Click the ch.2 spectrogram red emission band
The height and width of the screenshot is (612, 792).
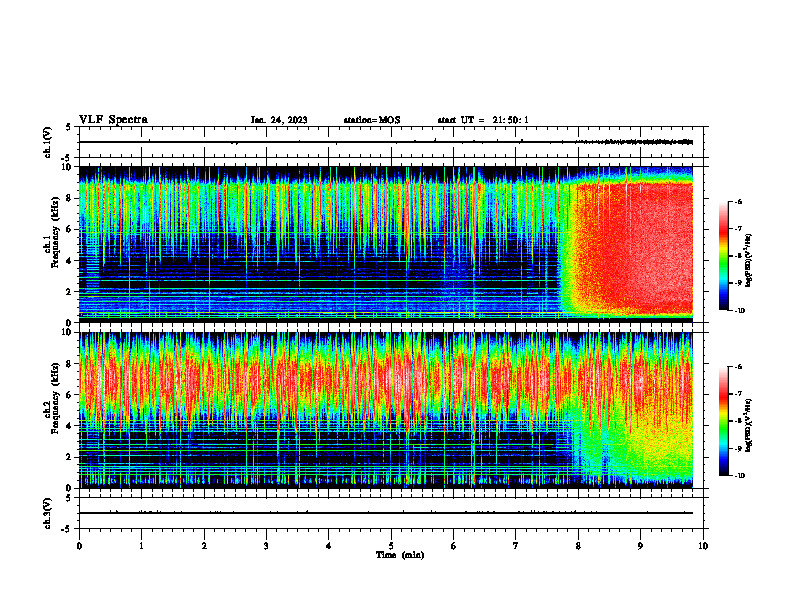coord(386,381)
